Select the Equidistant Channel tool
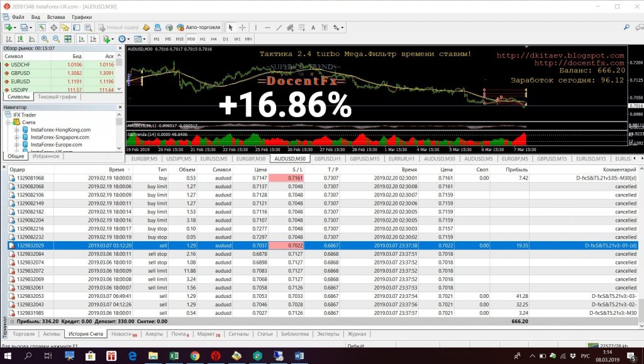Viewport: 644px width, 364px height. pyautogui.click(x=291, y=28)
